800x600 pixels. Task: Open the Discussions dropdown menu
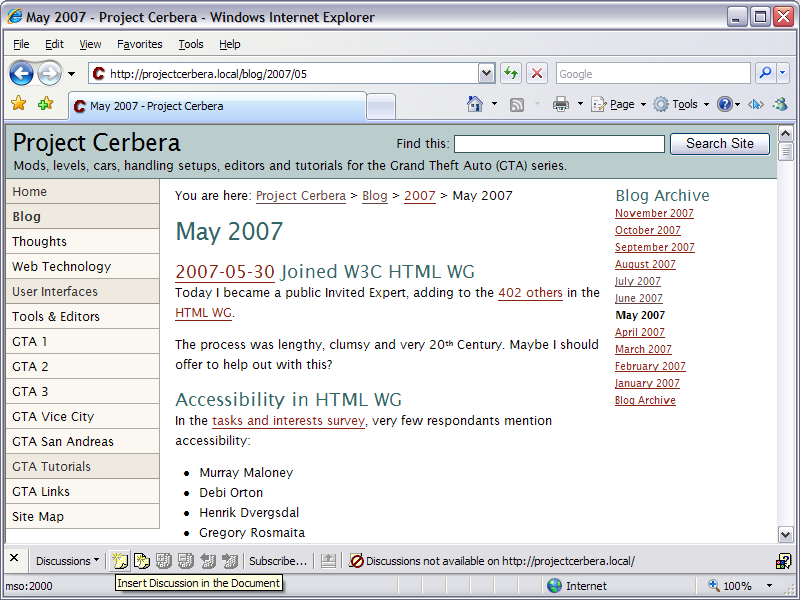click(x=67, y=561)
